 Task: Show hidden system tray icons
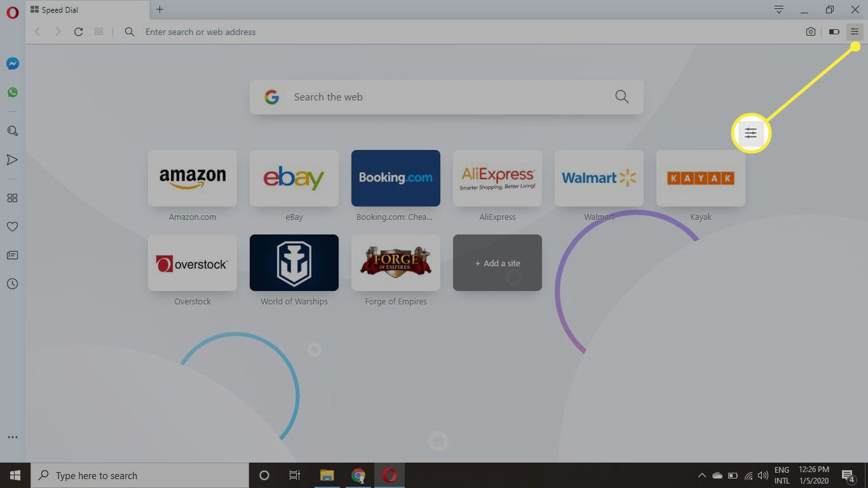click(702, 475)
